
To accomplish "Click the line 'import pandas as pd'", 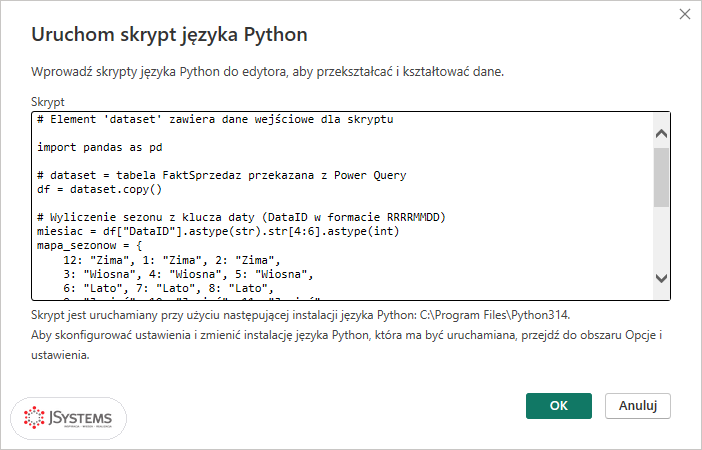I will 99,147.
